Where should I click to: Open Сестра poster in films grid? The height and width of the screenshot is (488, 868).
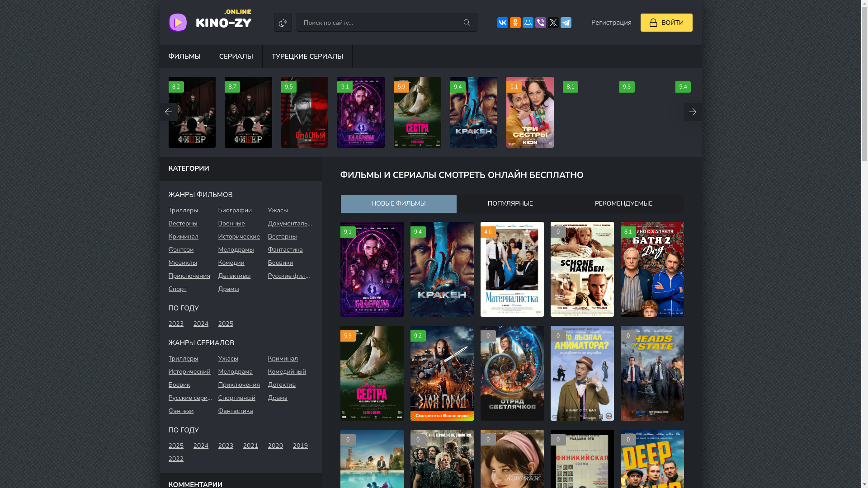coord(372,373)
